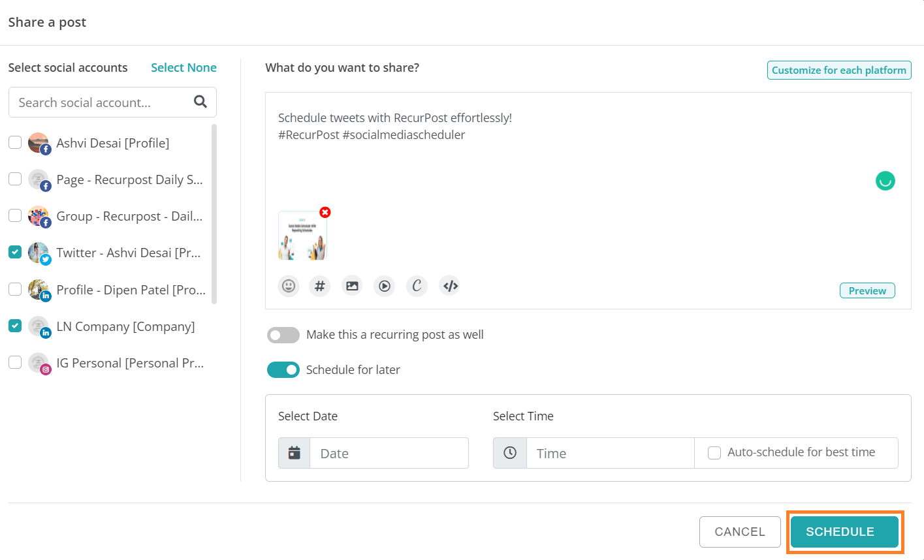The image size is (924, 560).
Task: Disable the 'Schedule for later' toggle
Action: coord(283,369)
